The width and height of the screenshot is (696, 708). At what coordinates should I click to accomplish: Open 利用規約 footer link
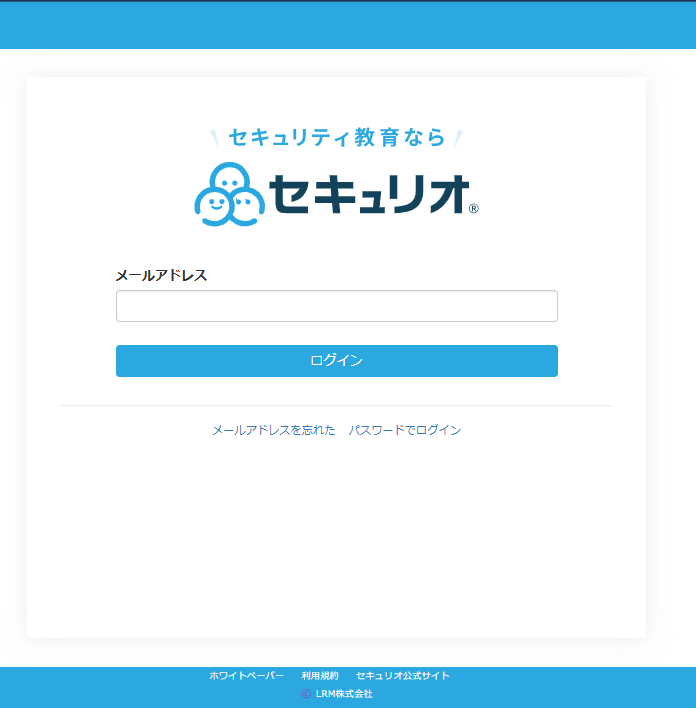tap(320, 675)
